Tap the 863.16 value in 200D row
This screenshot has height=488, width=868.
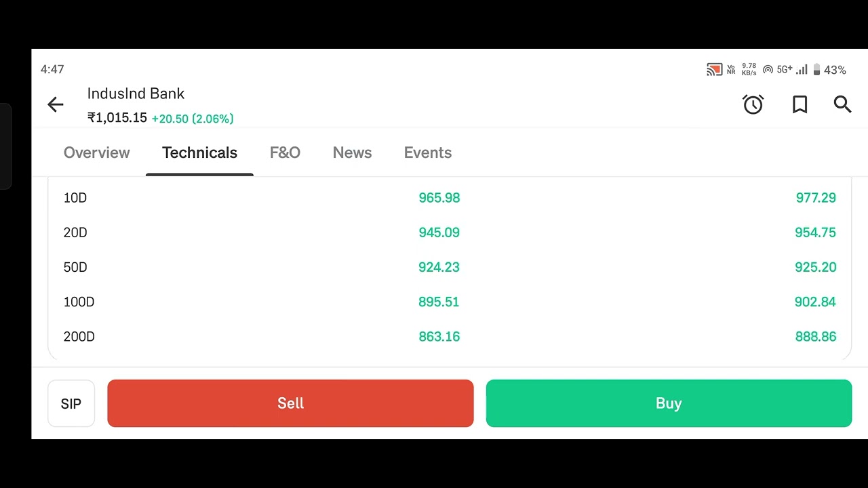coord(439,336)
